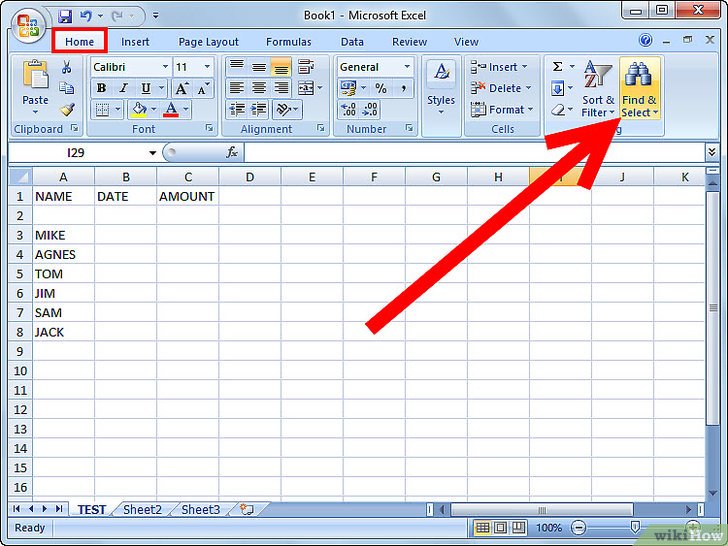Insert a new worksheet tab
Image resolution: width=728 pixels, height=546 pixels.
[x=247, y=509]
